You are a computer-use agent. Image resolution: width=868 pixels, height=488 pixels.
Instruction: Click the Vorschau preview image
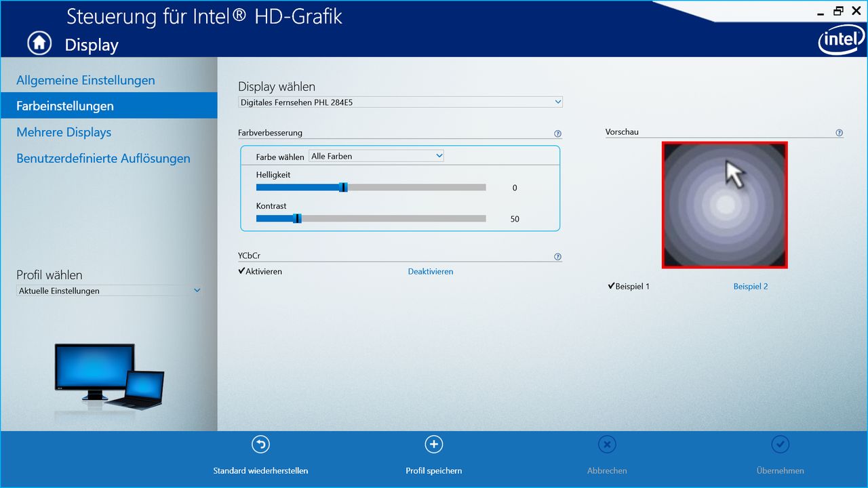click(x=725, y=205)
